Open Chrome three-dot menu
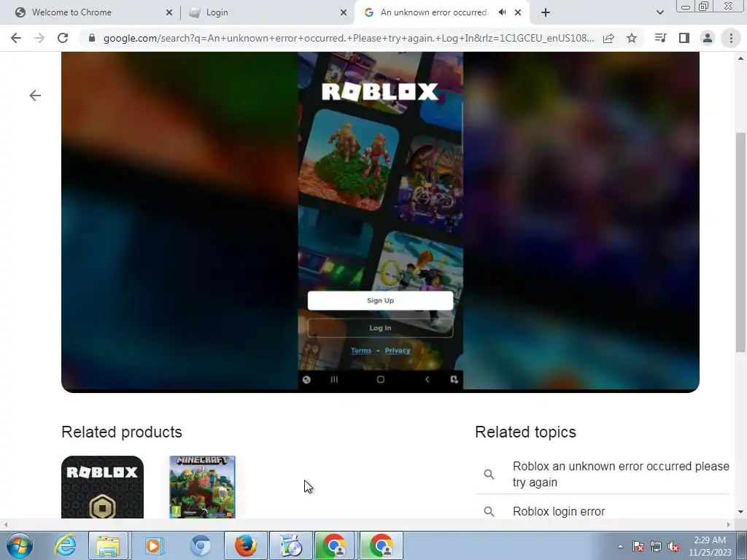This screenshot has height=560, width=747. tap(731, 38)
